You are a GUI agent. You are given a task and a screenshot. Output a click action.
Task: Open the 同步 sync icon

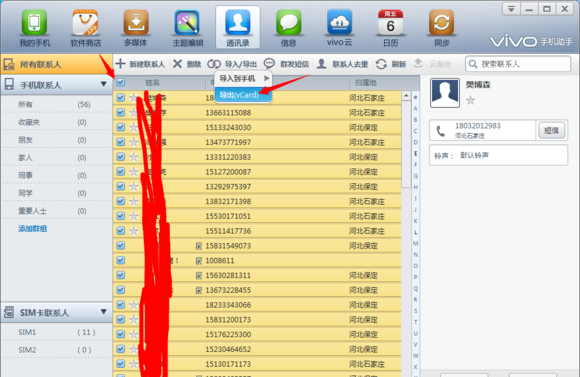tap(441, 23)
